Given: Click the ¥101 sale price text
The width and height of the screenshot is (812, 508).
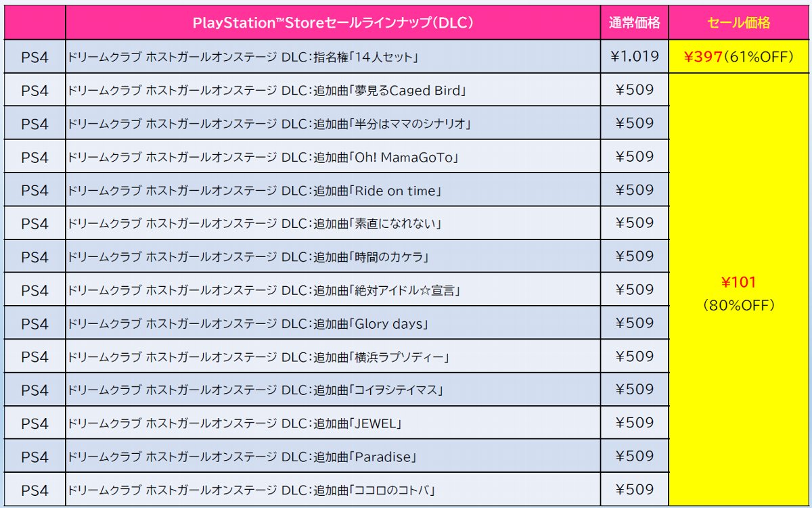Looking at the screenshot, I should coord(739,283).
